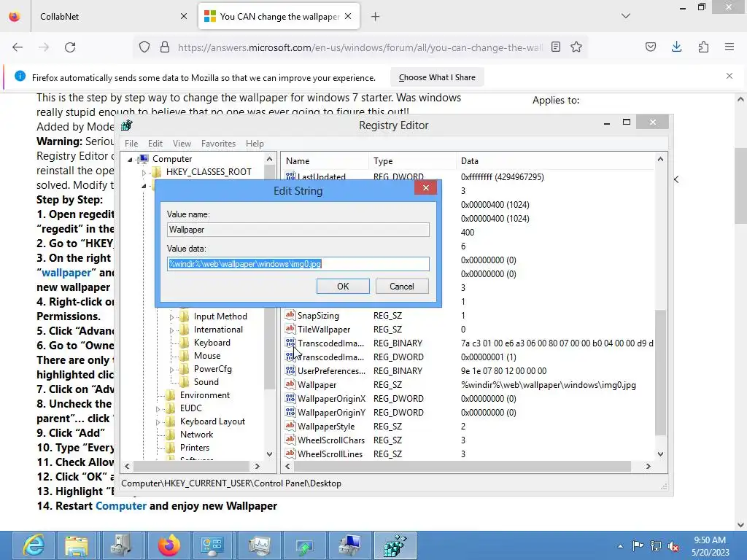Close the CollabNet tab

pyautogui.click(x=184, y=16)
